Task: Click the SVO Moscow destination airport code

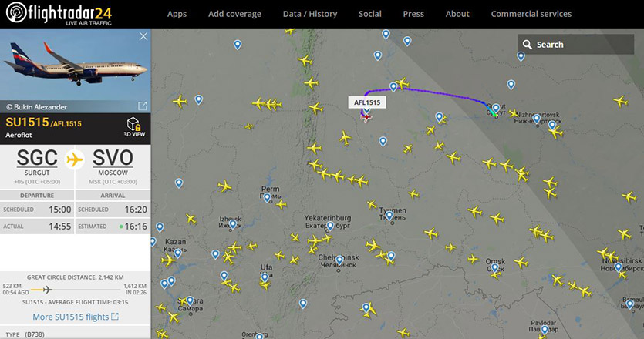Action: [x=113, y=158]
